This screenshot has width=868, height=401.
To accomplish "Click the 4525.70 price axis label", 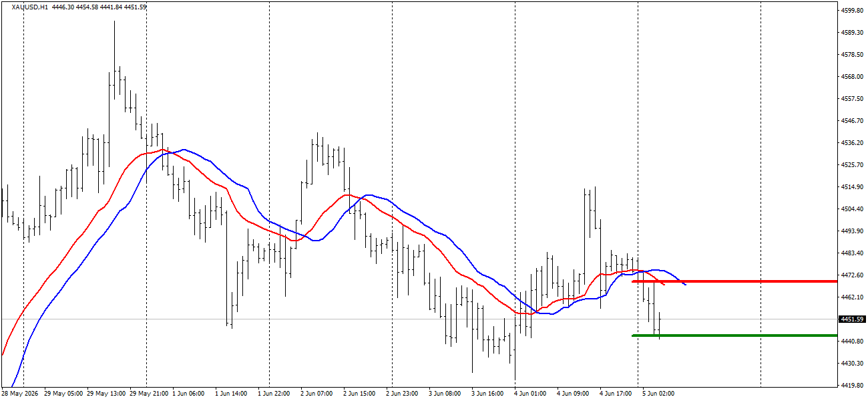I will click(x=852, y=165).
